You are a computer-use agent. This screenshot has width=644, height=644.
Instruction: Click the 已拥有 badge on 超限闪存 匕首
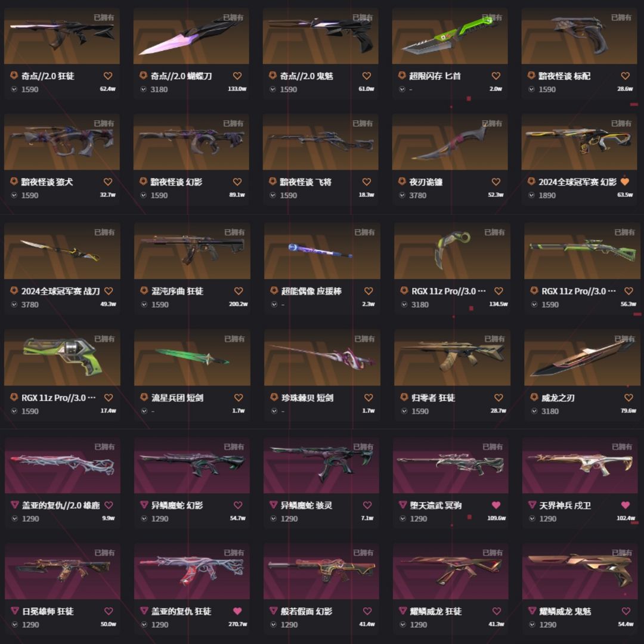click(491, 18)
